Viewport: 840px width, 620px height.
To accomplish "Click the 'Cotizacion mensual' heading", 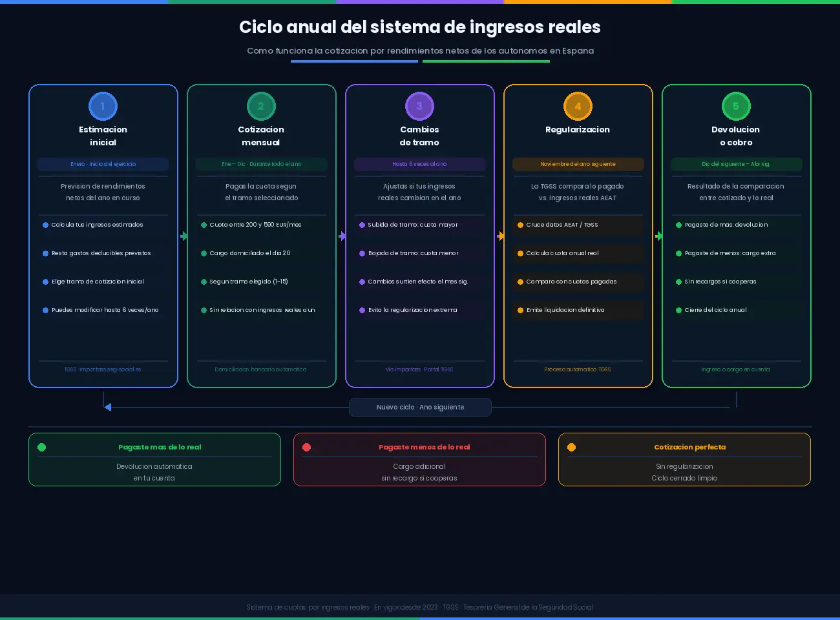I will [261, 136].
